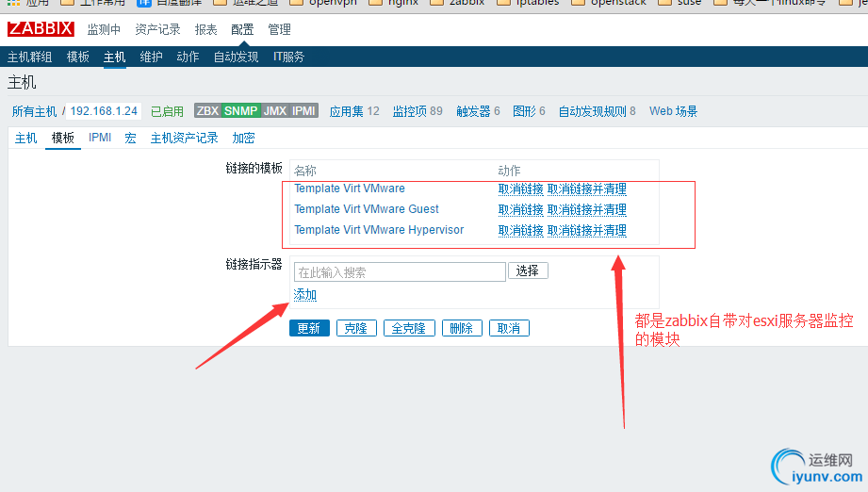Click 取消链接并清理 for VMware Guest template

pos(587,210)
